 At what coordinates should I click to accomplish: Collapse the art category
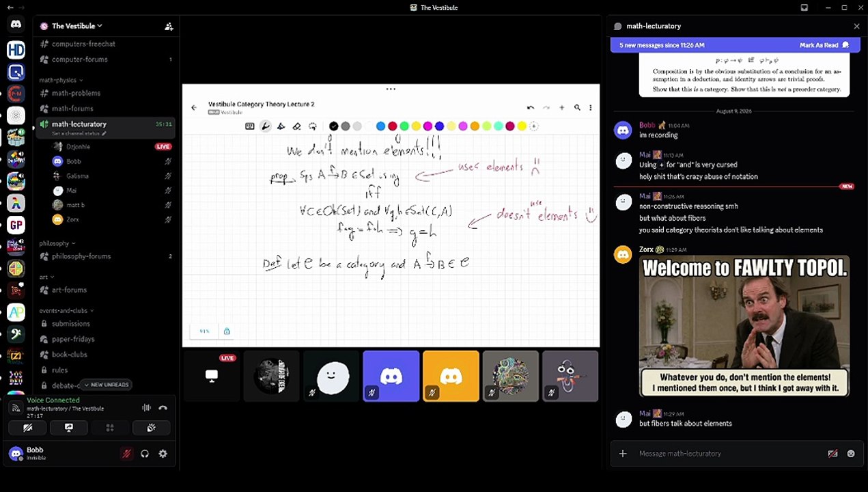[46, 277]
